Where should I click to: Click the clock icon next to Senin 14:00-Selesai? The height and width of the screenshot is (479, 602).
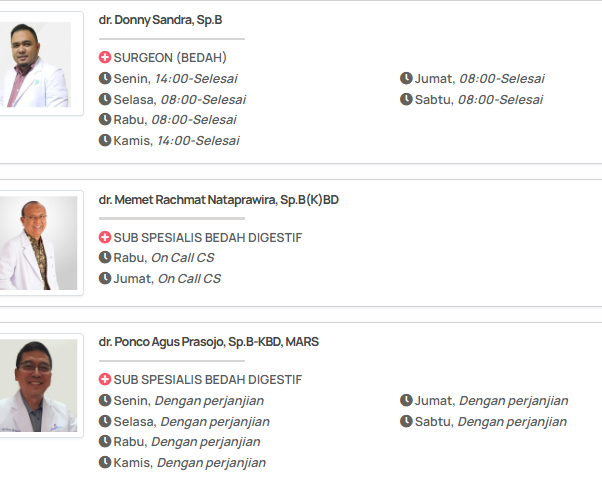tap(105, 79)
